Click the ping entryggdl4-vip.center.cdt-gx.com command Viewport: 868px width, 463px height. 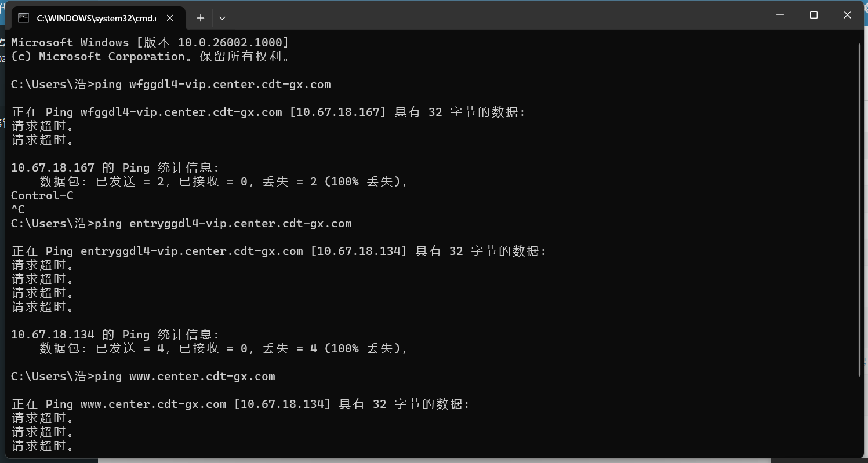(223, 223)
